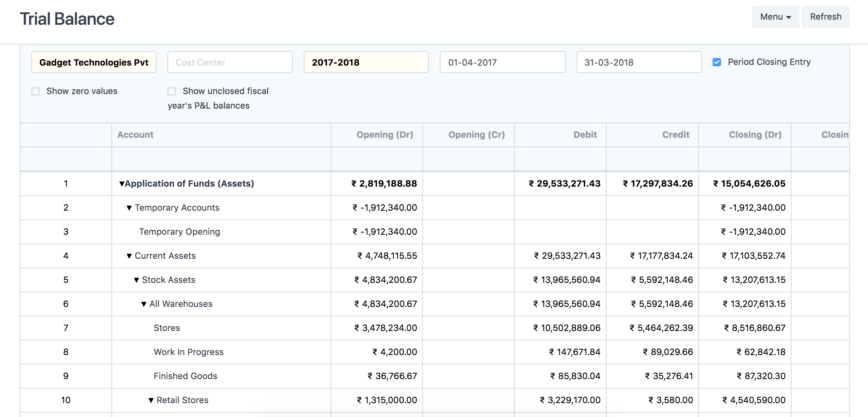
Task: Select the Stores account row
Action: (167, 328)
